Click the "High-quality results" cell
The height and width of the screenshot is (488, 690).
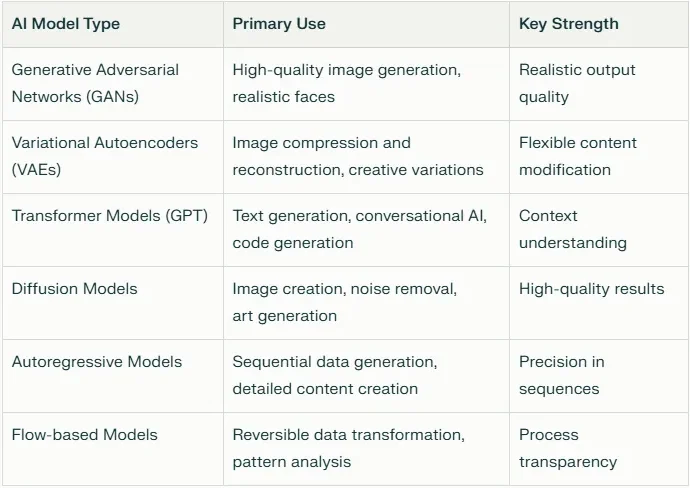pyautogui.click(x=591, y=289)
